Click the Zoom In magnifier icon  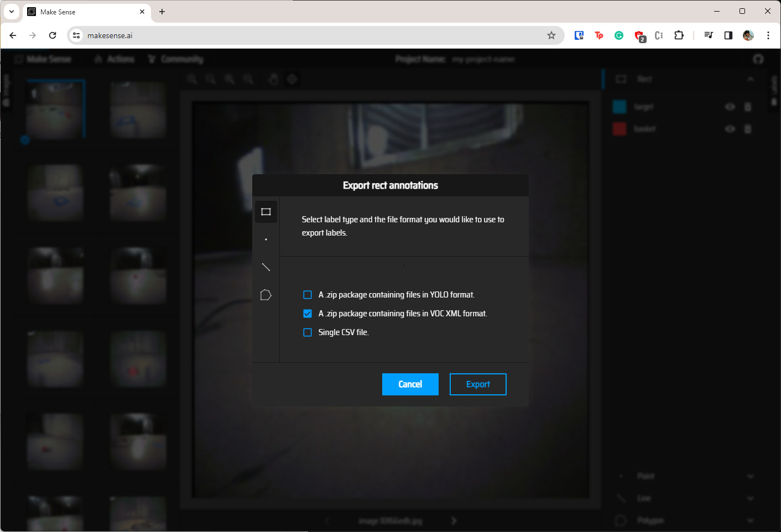192,79
